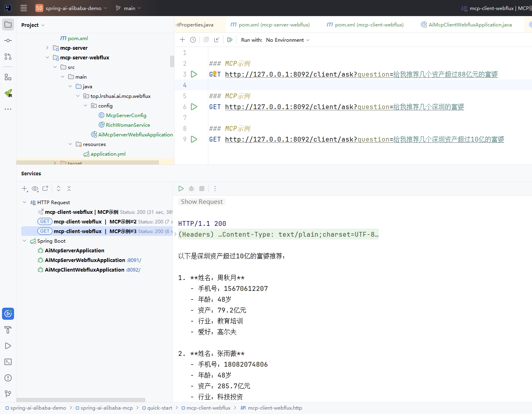Expand the folded response Headers section
The image size is (532, 414).
(175, 234)
